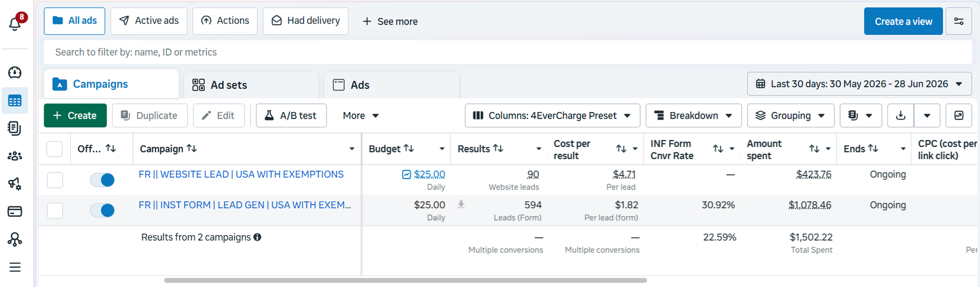Open the notifications bell
This screenshot has height=287, width=980.
pos(15,23)
